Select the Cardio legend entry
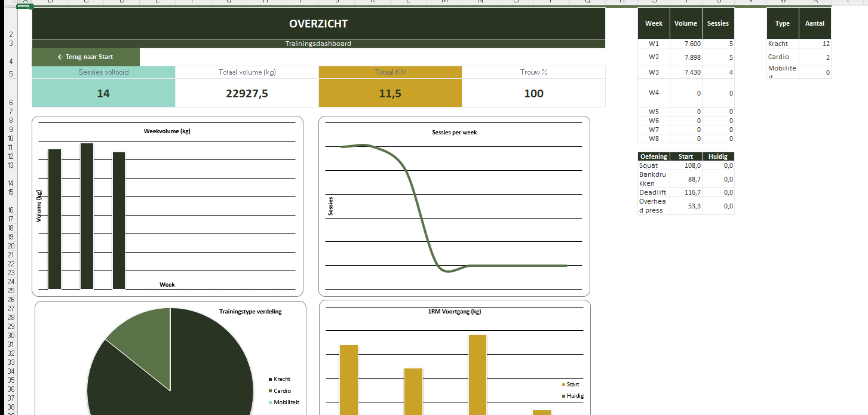Viewport: 868px width, 415px height. pyautogui.click(x=282, y=391)
